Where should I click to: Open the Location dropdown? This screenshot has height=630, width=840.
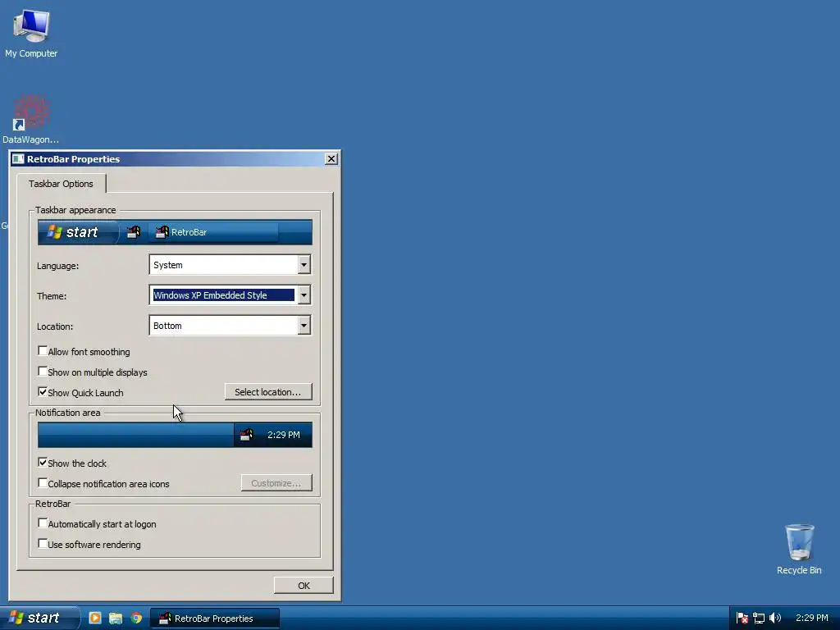(230, 325)
